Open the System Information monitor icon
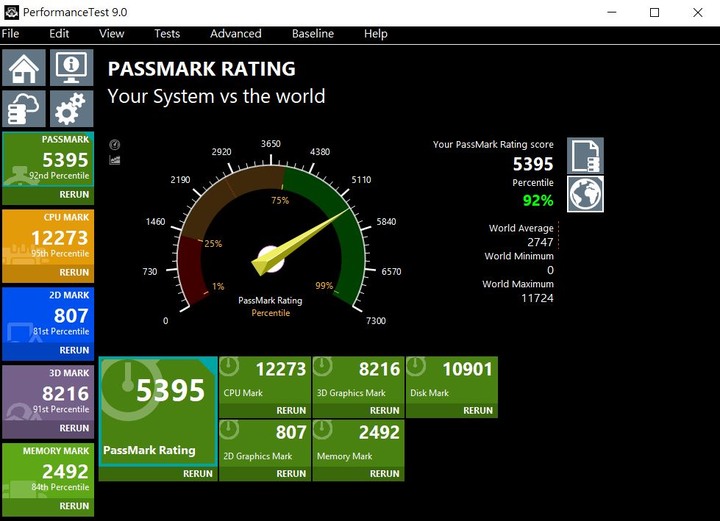The image size is (720, 521). 71,68
